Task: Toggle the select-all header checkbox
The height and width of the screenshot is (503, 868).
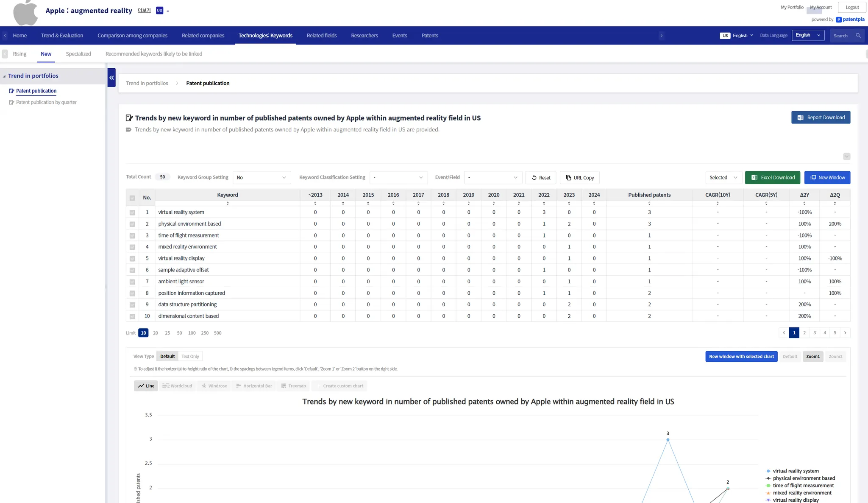Action: point(132,198)
